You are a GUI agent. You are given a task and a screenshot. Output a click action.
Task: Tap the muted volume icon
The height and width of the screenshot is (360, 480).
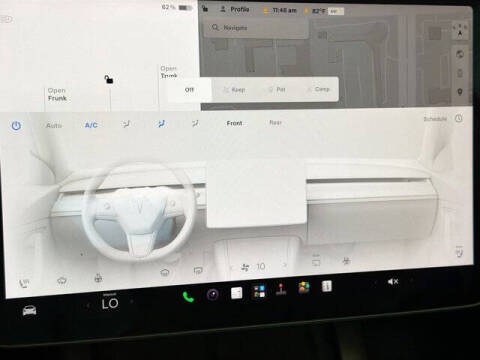(393, 282)
